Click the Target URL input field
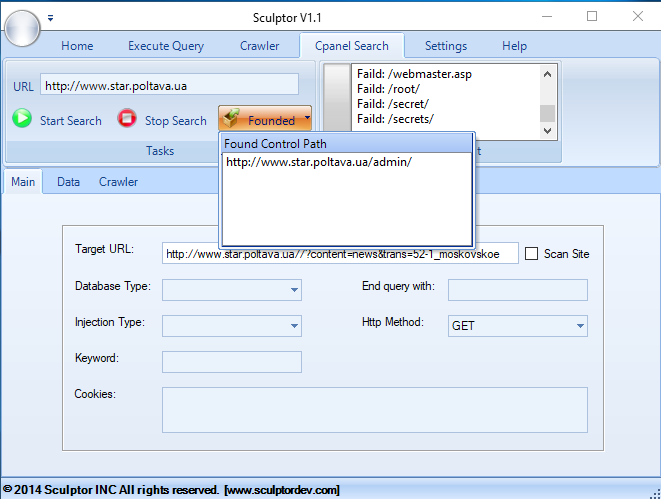The width and height of the screenshot is (661, 499). pyautogui.click(x=340, y=254)
